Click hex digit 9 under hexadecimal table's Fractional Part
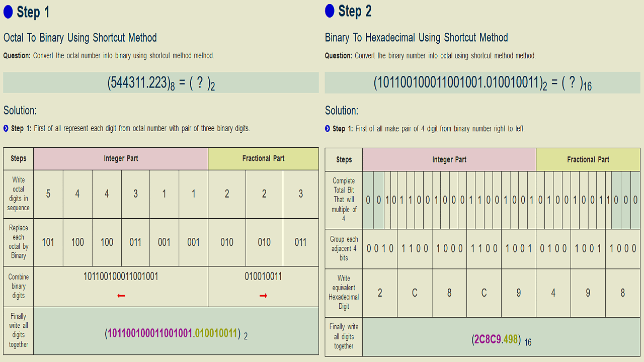This screenshot has height=362, width=644. pos(588,293)
